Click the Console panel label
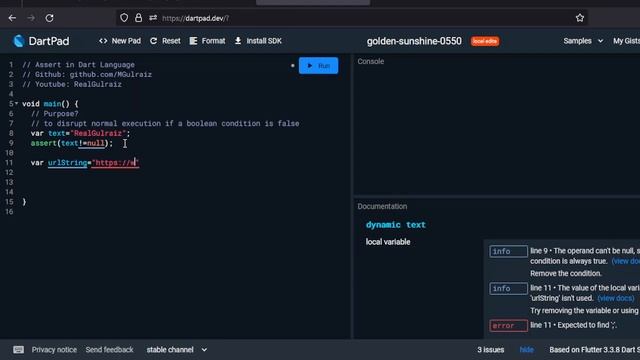This screenshot has width=640, height=360. (x=371, y=61)
